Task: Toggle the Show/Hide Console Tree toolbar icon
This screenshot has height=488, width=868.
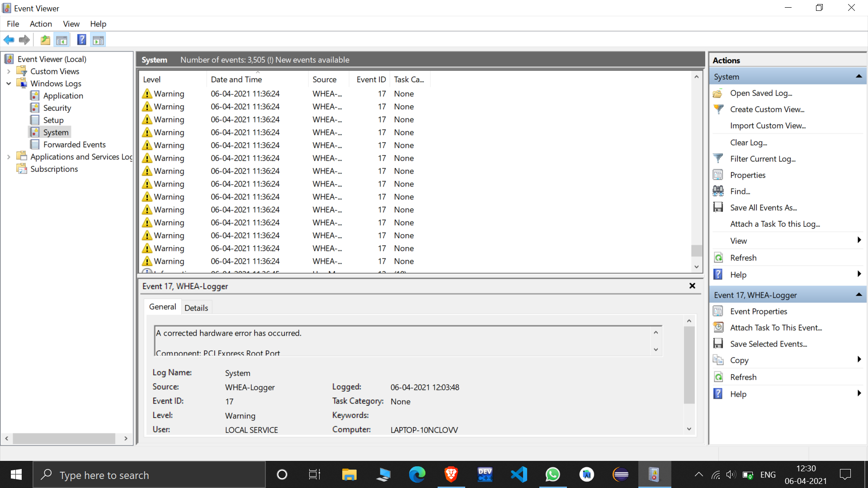Action: pyautogui.click(x=62, y=40)
